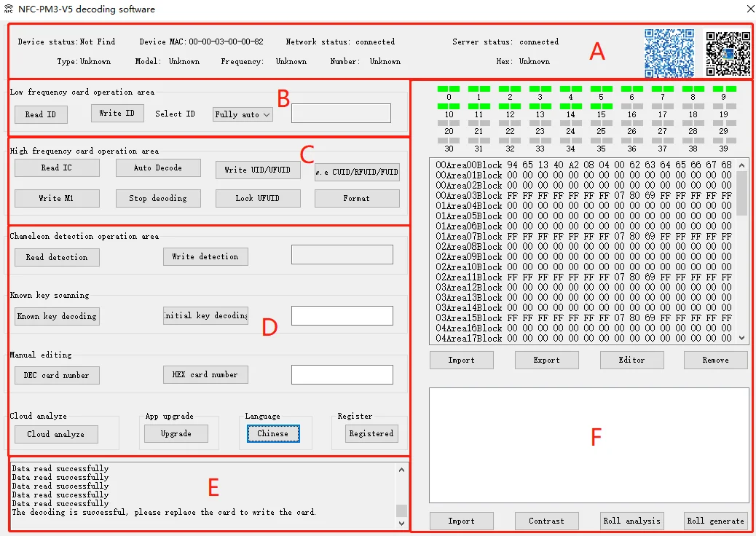Click Import beside the Contrast button
The height and width of the screenshot is (536, 756).
pyautogui.click(x=462, y=521)
